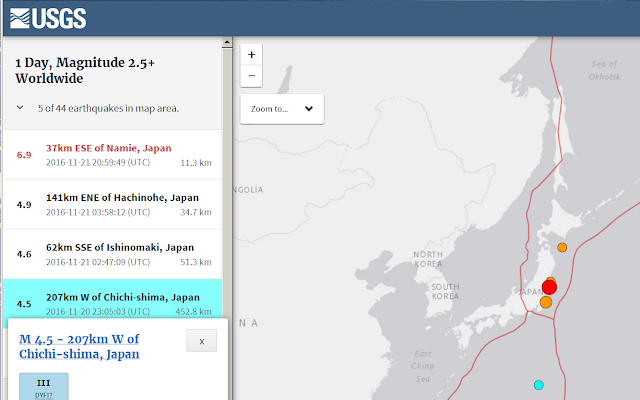Viewport: 640px width, 400px height.
Task: Click the orange marker east of northern Japan
Action: point(562,247)
